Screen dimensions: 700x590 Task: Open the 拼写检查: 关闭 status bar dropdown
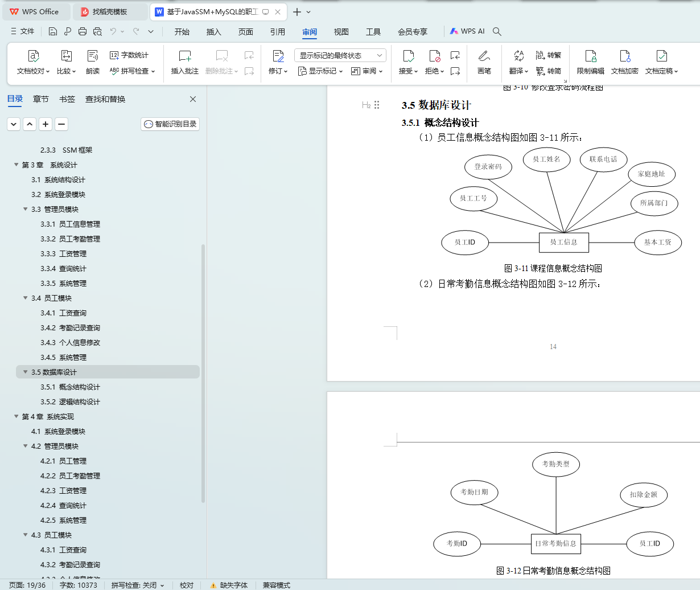(138, 585)
